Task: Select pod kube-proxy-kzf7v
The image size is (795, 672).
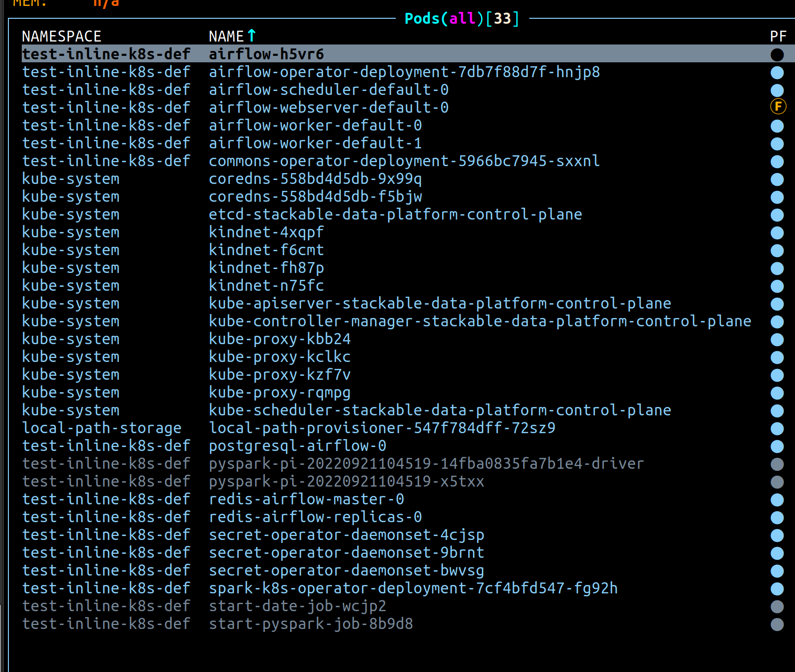Action: [x=280, y=375]
